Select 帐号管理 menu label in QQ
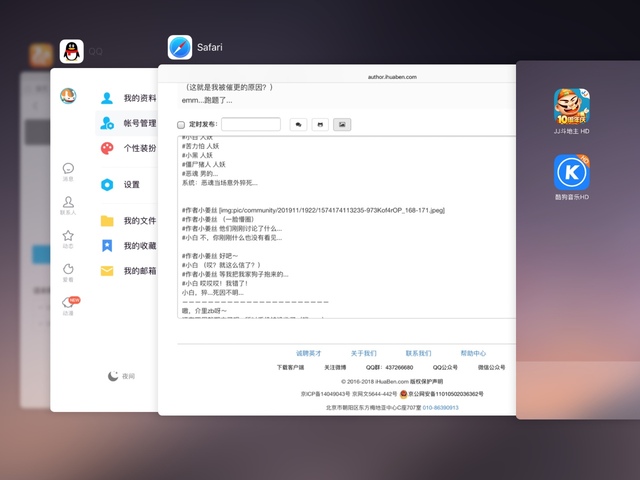This screenshot has width=640, height=480. point(140,123)
